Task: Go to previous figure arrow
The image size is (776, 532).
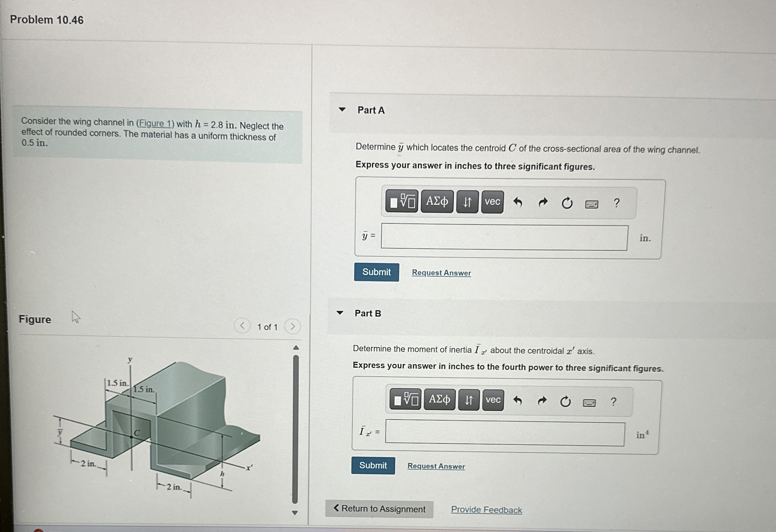Action: click(242, 325)
